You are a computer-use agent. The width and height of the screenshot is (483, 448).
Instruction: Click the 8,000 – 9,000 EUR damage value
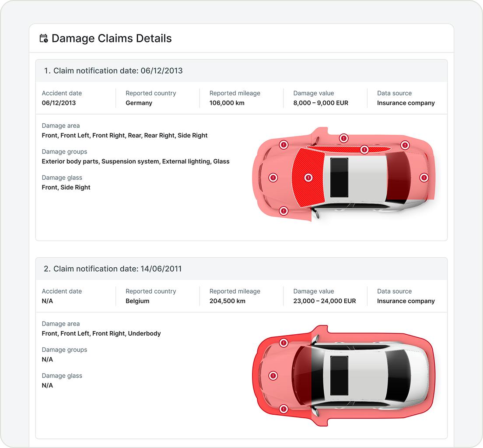click(321, 103)
